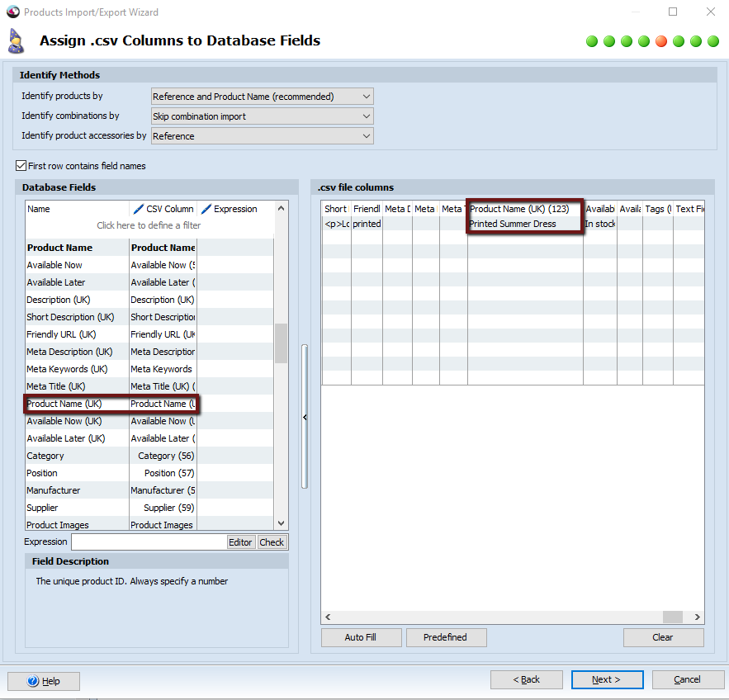Open Identify product accessories by dropdown
Screen dimensions: 729x700
tap(366, 136)
